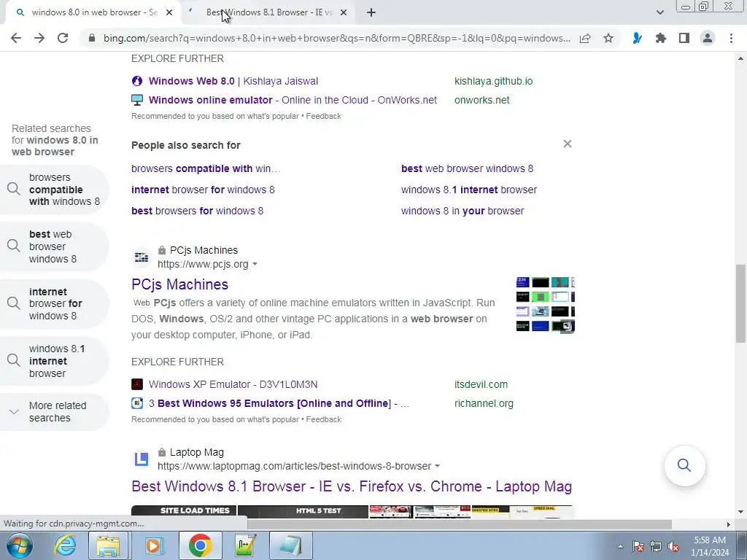
Task: Select the 'windows 8.0 in web browser' tab
Action: coord(94,12)
